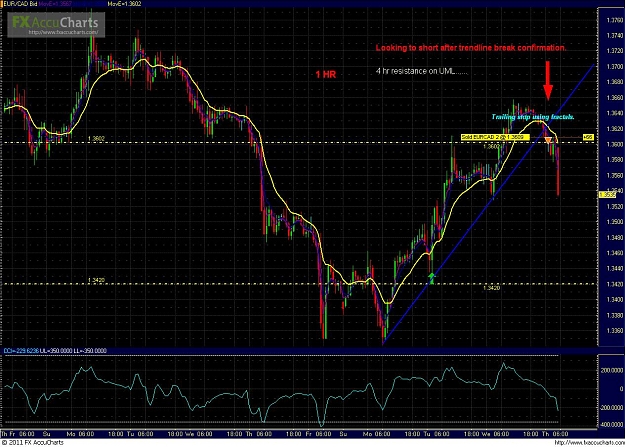This screenshot has height=447, width=625.
Task: Click 1.3760 on the price axis
Action: click(x=614, y=20)
